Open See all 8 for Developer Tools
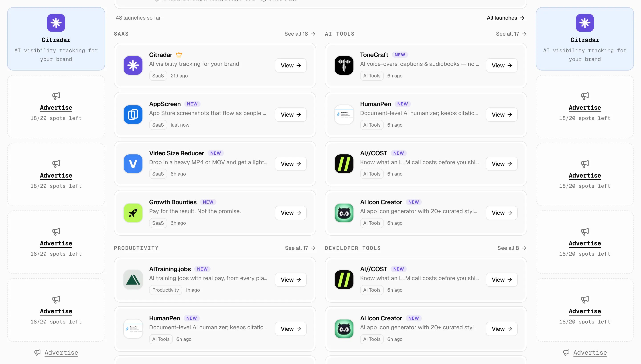 (512, 248)
